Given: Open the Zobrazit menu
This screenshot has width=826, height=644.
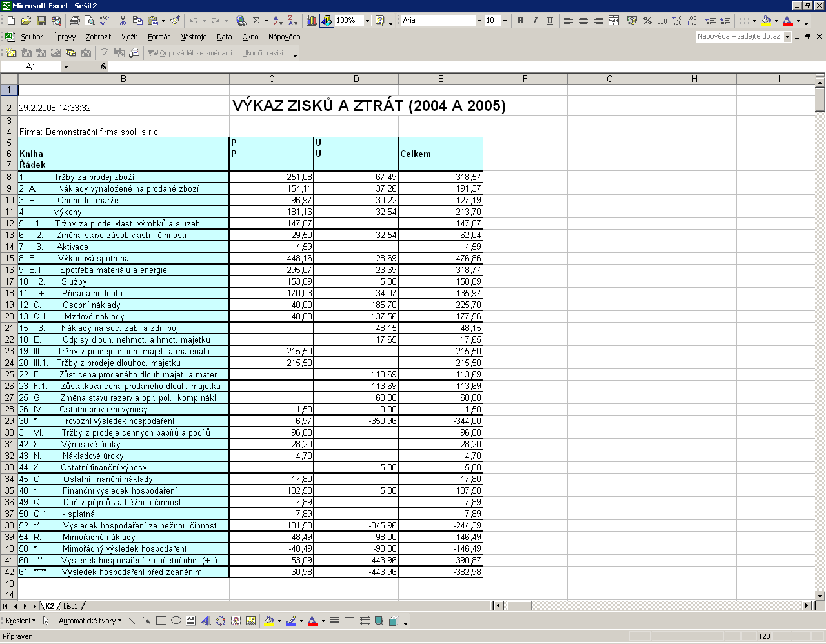Looking at the screenshot, I should [99, 37].
